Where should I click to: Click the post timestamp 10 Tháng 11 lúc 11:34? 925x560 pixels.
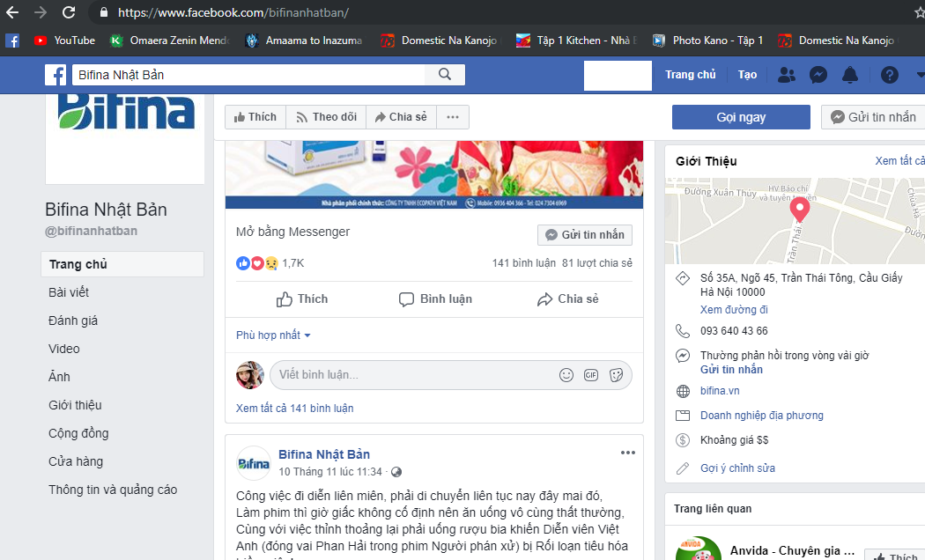(330, 472)
